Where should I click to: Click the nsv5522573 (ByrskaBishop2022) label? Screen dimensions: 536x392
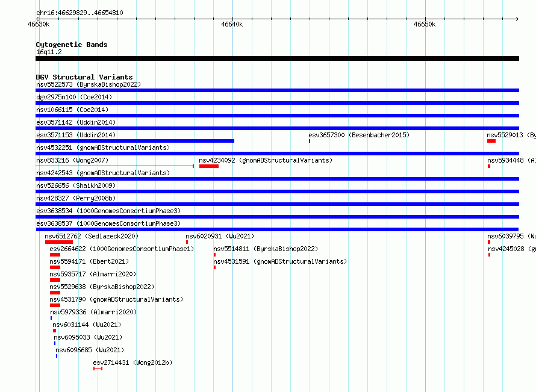[x=89, y=84]
